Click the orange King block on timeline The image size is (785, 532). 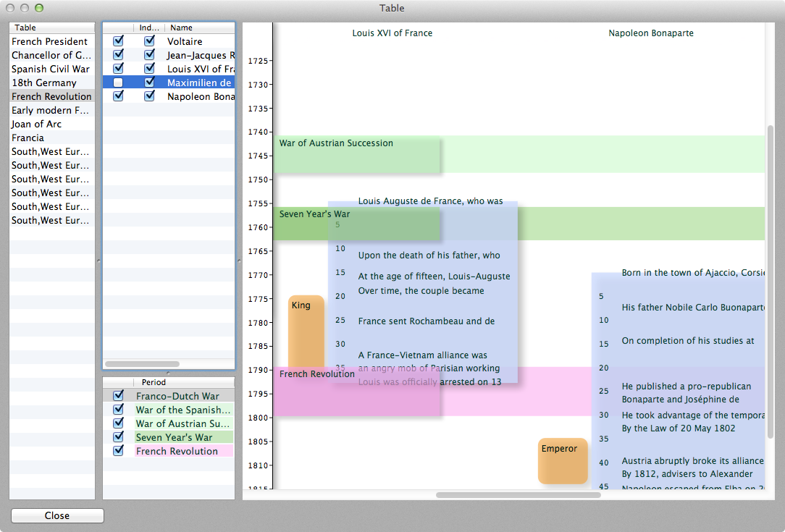[306, 332]
